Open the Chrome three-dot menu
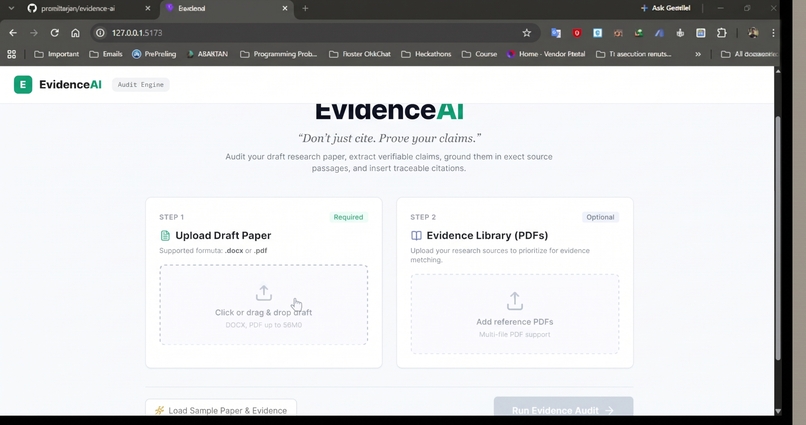The width and height of the screenshot is (806, 425). [x=773, y=33]
